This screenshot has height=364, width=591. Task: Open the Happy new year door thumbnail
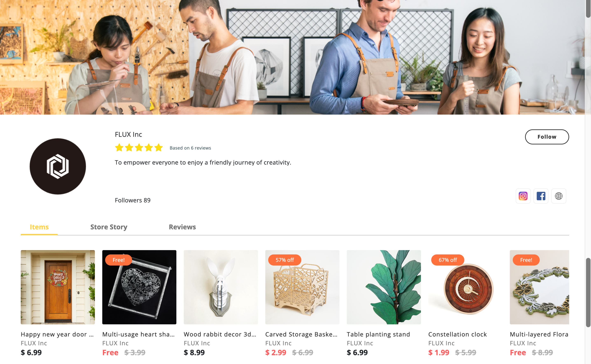[x=58, y=287]
